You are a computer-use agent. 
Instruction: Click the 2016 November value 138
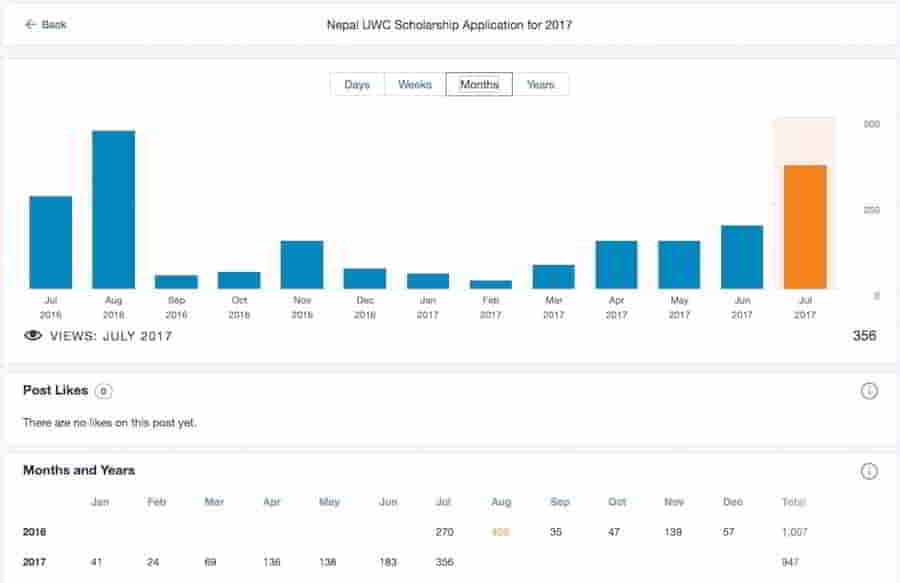point(673,532)
